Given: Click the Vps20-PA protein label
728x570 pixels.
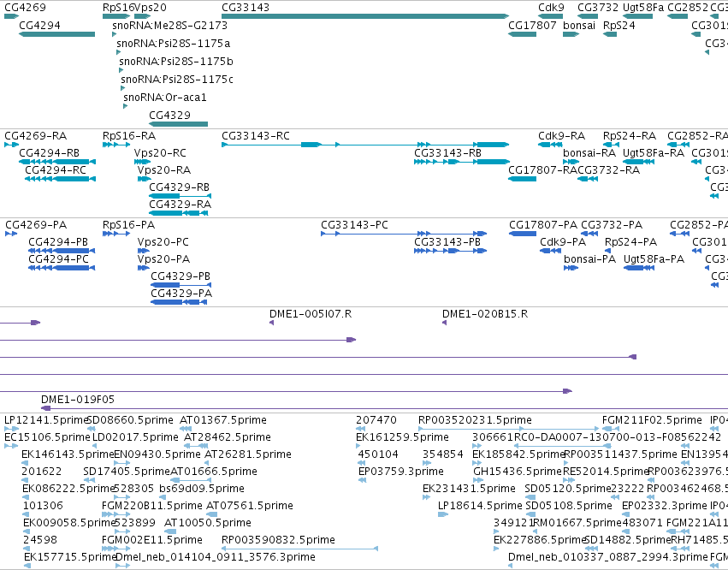Looking at the screenshot, I should (163, 259).
